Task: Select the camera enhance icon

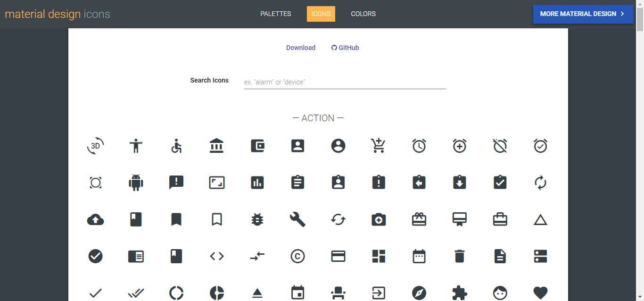Action: tap(379, 219)
